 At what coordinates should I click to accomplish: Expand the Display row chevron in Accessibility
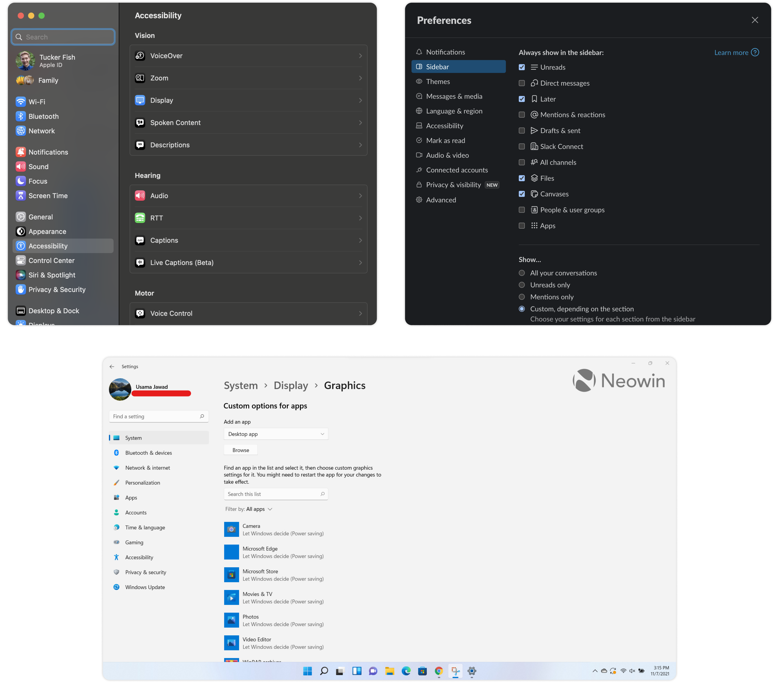point(360,100)
